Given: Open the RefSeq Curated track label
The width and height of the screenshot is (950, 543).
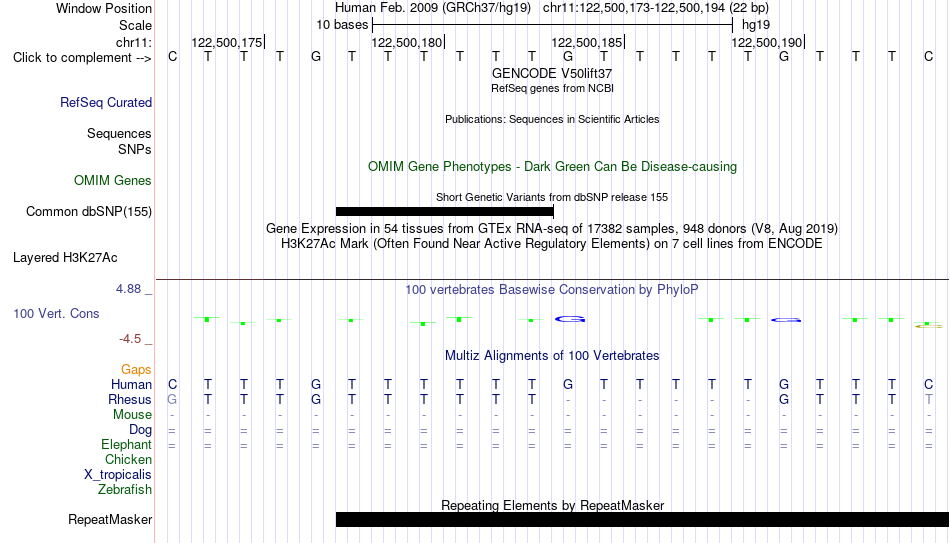Looking at the screenshot, I should tap(106, 102).
